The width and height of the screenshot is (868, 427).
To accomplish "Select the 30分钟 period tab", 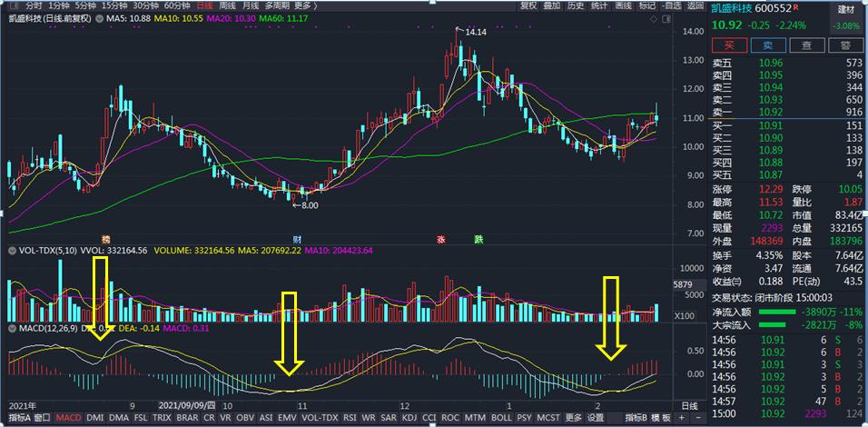I will coord(147,5).
